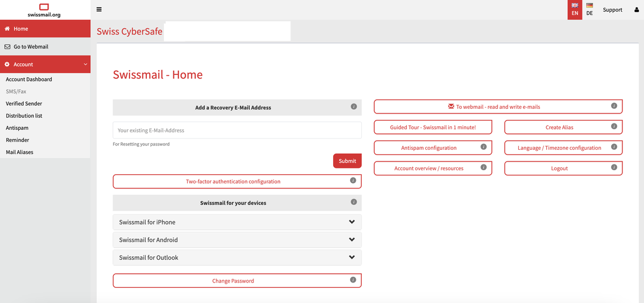Switch language to English flag EN
The height and width of the screenshot is (303, 644).
(x=574, y=10)
